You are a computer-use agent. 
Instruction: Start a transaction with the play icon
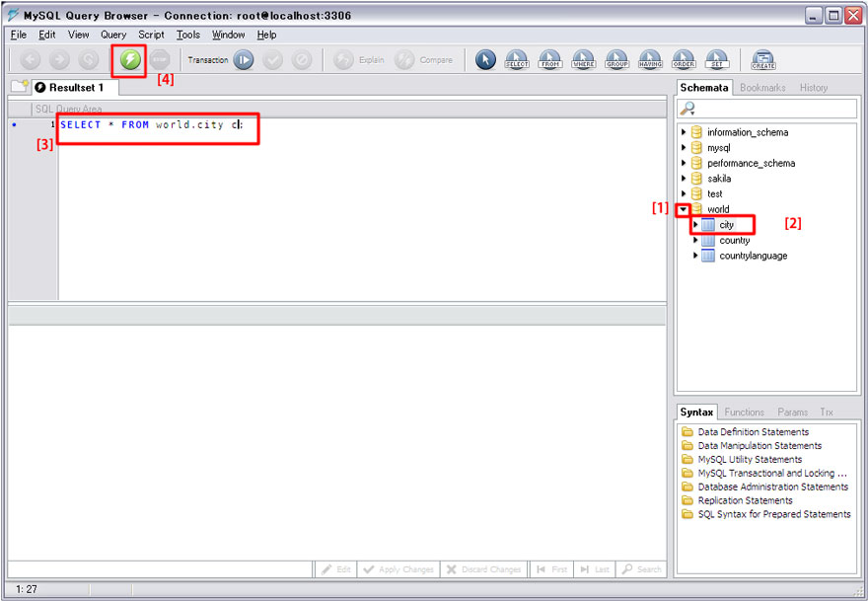tap(244, 60)
